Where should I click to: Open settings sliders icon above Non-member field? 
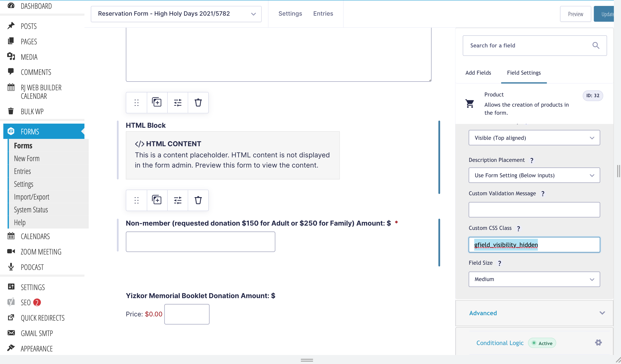[x=177, y=200]
